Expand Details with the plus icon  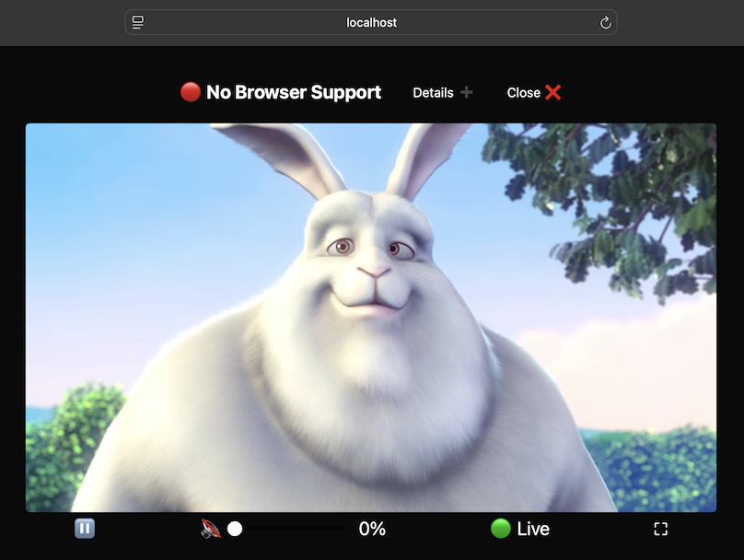pos(467,92)
